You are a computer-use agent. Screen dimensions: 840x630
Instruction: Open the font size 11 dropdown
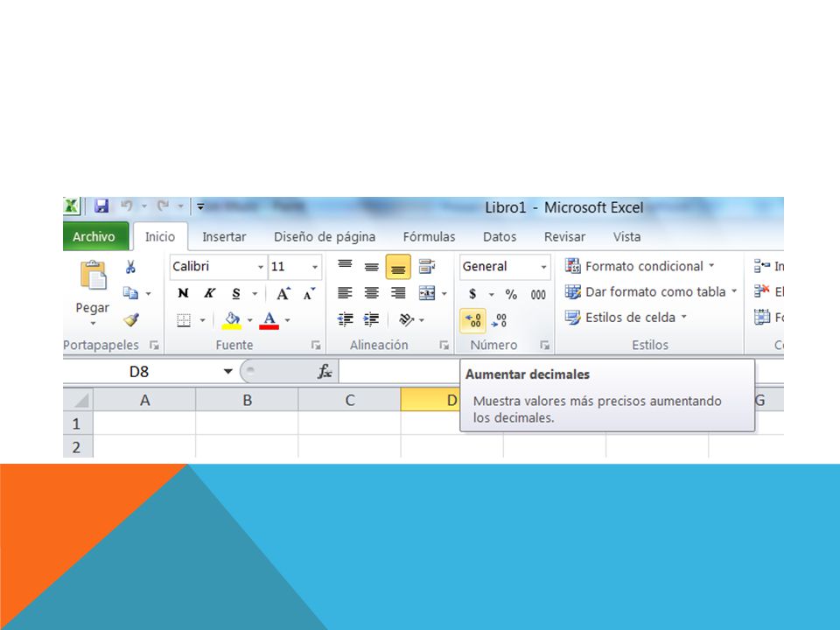315,267
